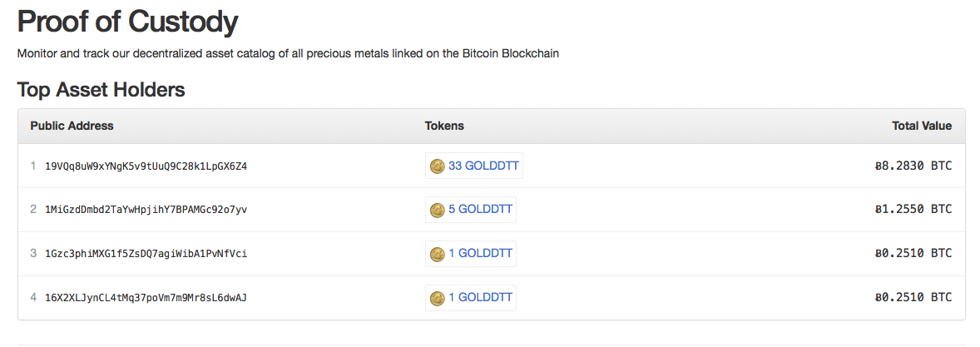Click the 0.2510 BTC value in row 3

(913, 254)
